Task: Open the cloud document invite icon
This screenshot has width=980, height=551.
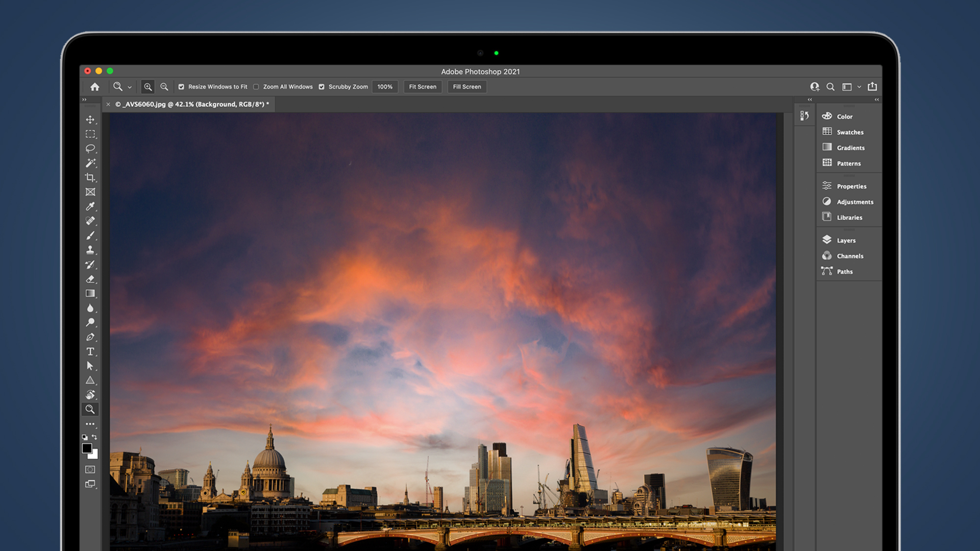Action: pos(814,87)
